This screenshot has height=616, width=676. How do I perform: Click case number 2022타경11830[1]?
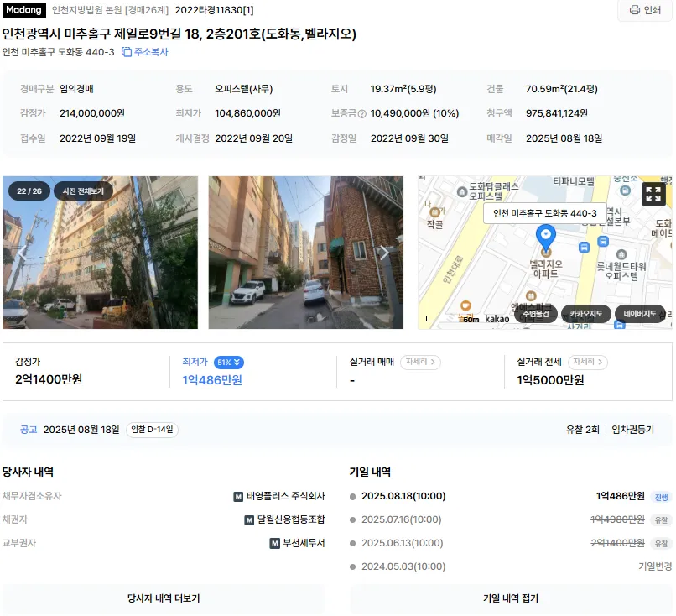(214, 10)
